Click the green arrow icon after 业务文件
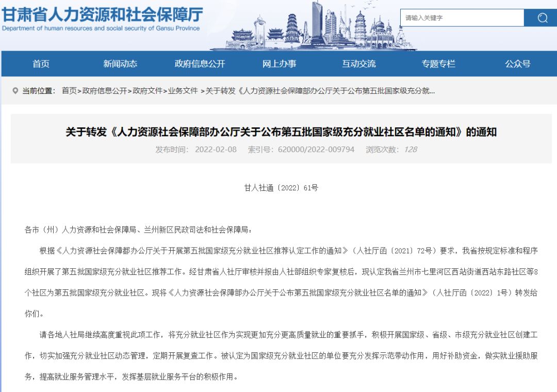This screenshot has height=392, width=557. tap(202, 91)
